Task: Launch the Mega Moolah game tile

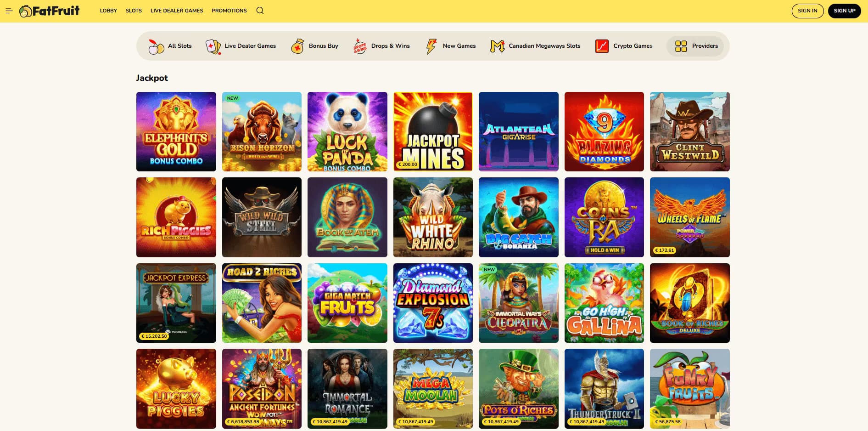Action: (433, 389)
